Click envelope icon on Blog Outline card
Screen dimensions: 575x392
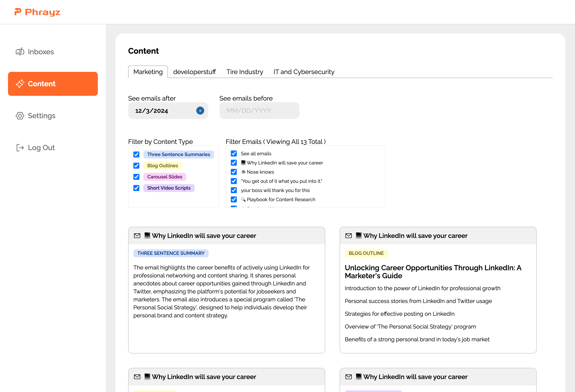click(348, 236)
